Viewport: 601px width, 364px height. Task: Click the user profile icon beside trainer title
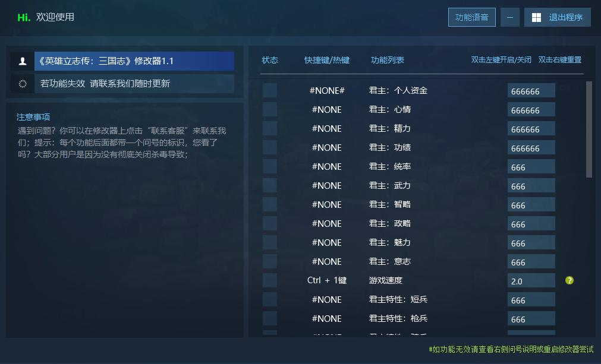(x=23, y=61)
